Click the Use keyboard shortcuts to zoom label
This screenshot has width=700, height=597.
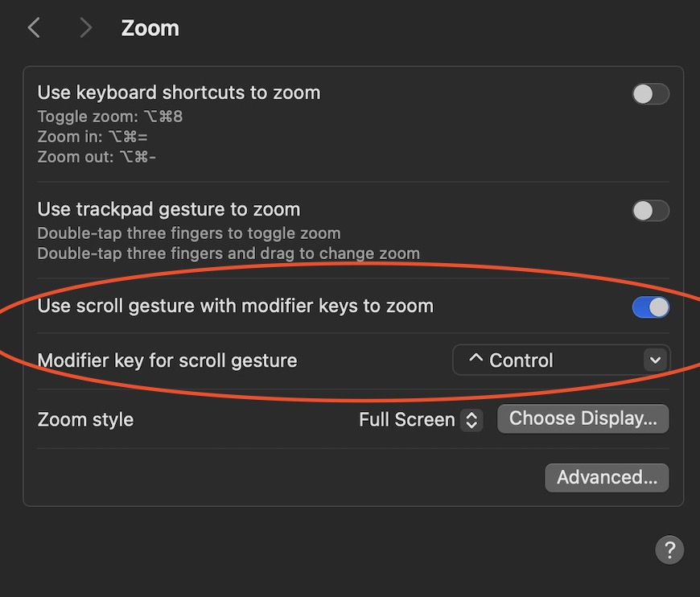pyautogui.click(x=179, y=93)
